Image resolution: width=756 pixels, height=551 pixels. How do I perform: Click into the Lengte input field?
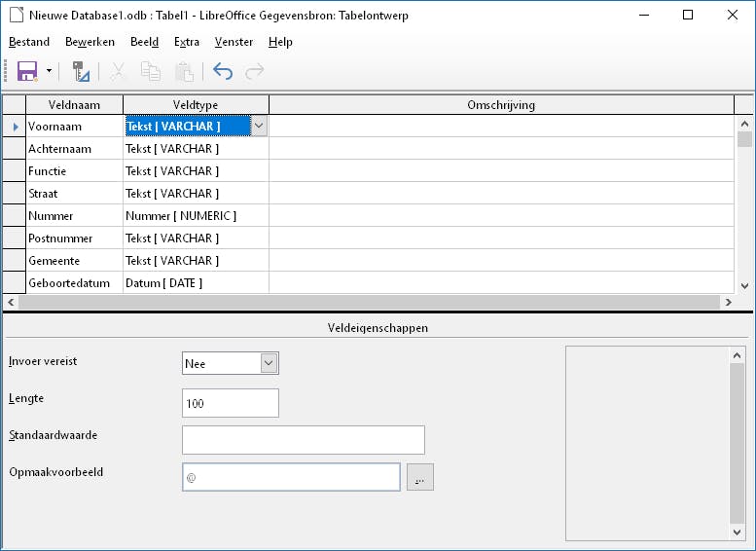(230, 403)
